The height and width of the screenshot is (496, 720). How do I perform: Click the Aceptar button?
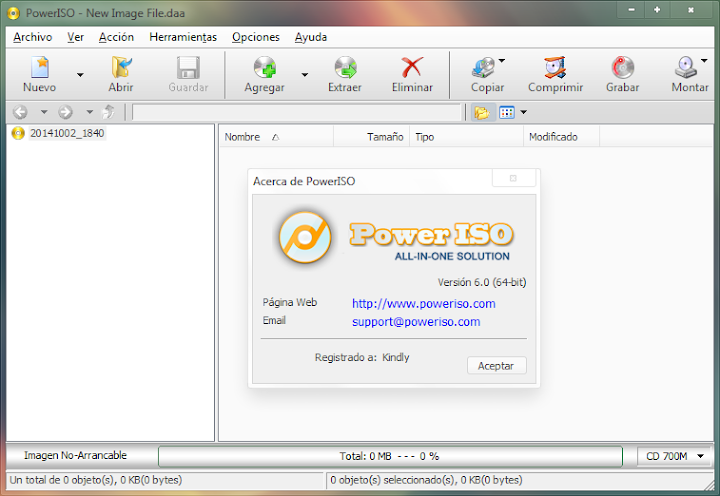point(496,366)
